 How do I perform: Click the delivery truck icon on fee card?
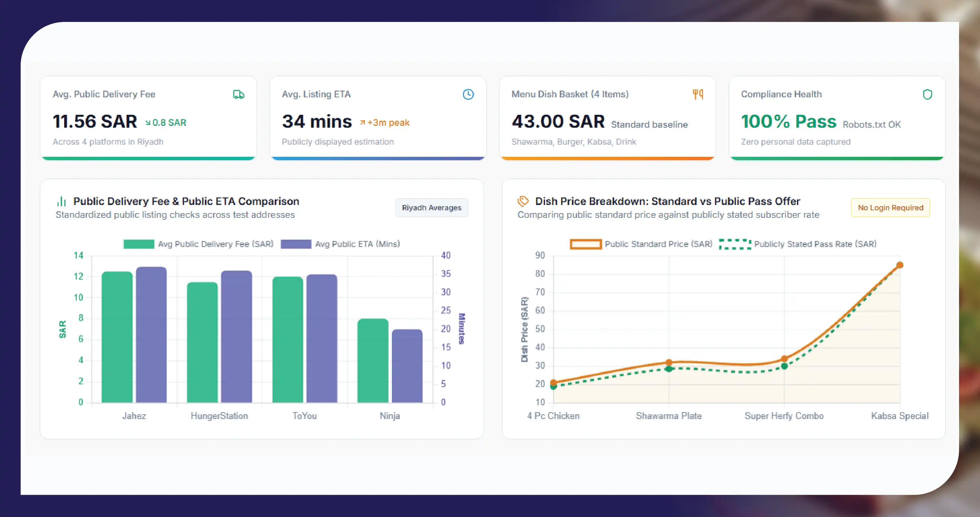coord(238,94)
